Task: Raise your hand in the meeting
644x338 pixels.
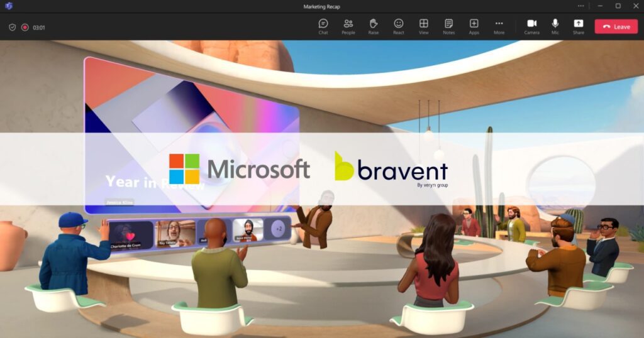Action: click(x=374, y=26)
